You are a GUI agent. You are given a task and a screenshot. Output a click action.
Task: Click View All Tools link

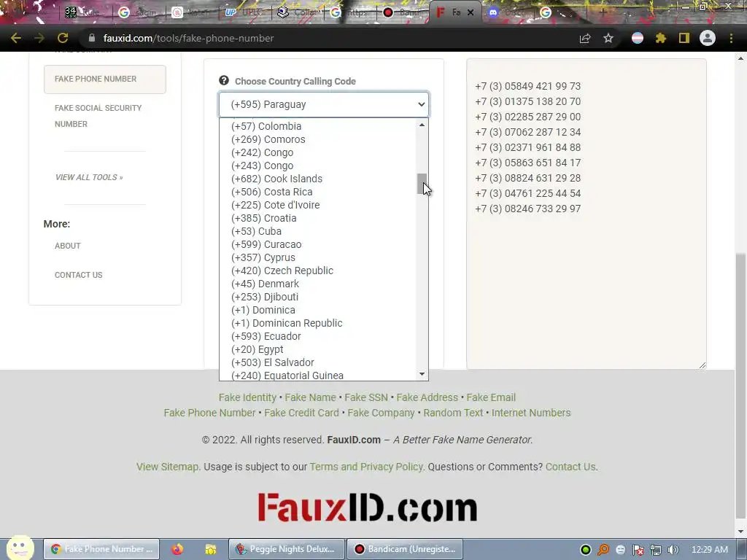point(89,177)
